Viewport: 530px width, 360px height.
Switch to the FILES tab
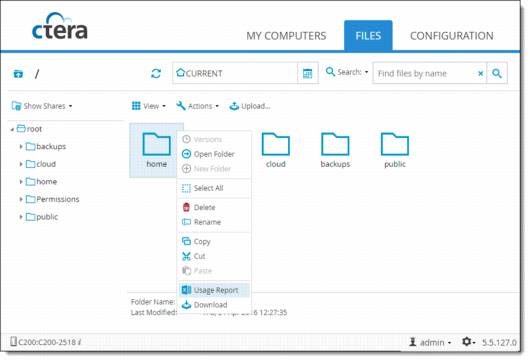pyautogui.click(x=368, y=35)
